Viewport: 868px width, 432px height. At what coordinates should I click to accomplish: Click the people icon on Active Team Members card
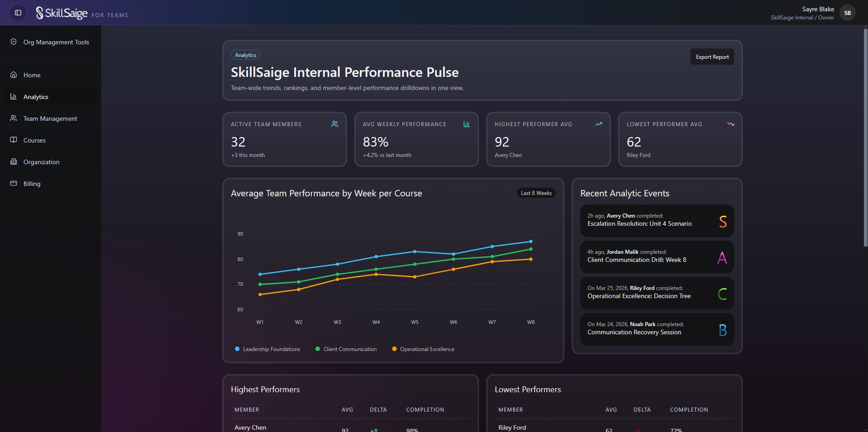[334, 123]
